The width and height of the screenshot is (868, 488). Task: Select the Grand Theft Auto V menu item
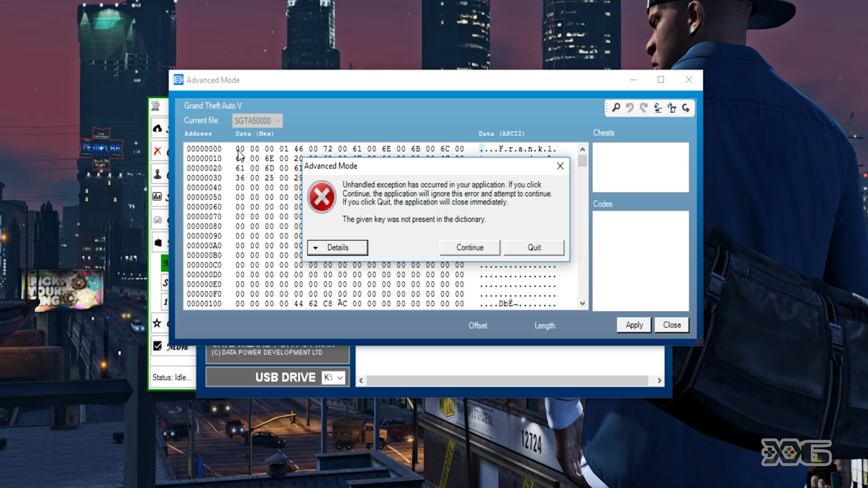point(212,105)
